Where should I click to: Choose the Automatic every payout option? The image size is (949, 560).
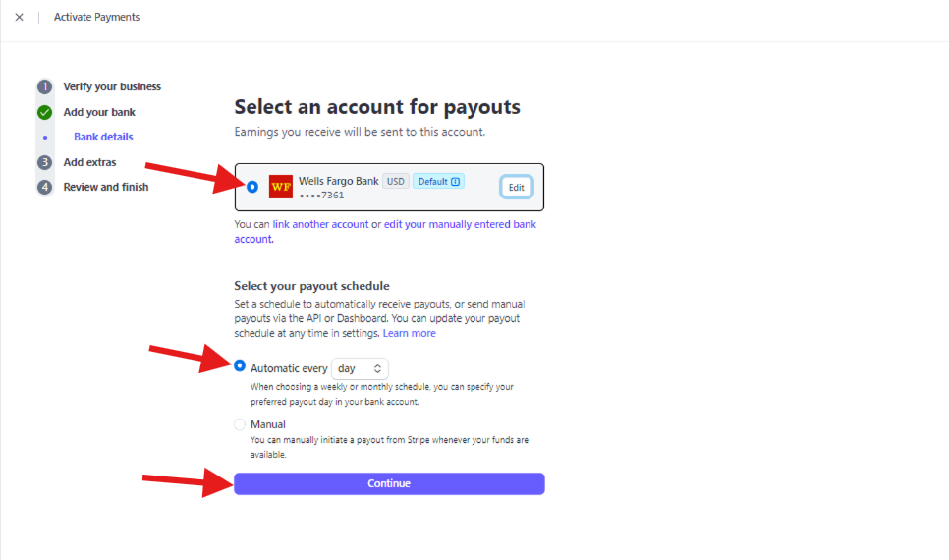[240, 365]
